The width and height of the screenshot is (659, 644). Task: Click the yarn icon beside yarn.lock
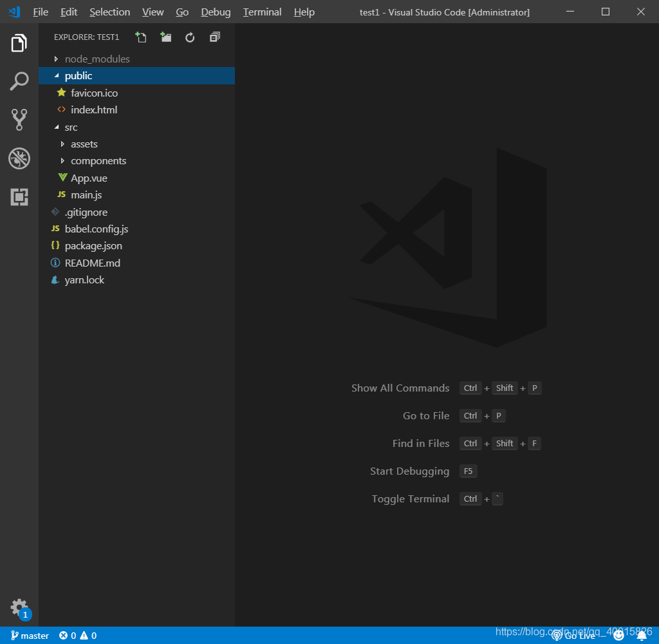pyautogui.click(x=55, y=279)
